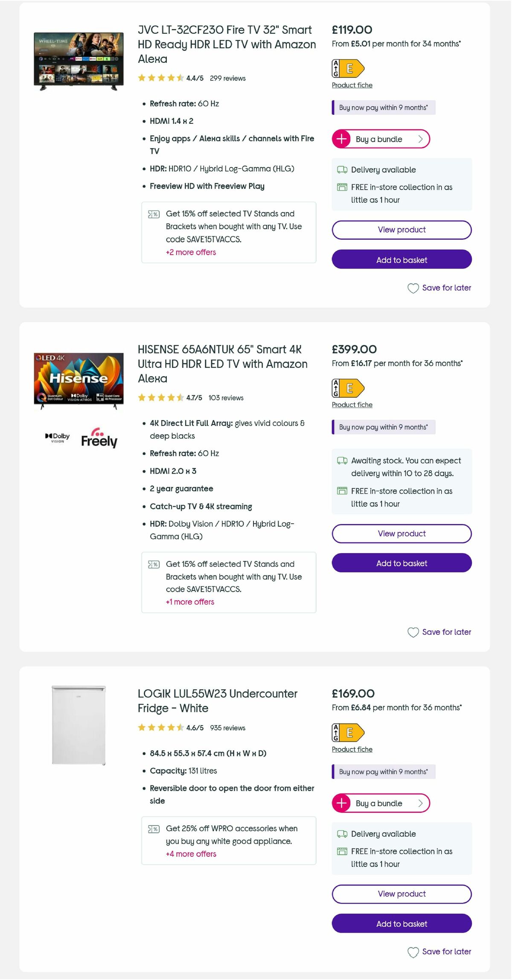Screen dimensions: 512x980
Task: Click the energy rating E label on the JVC TV
Action: tap(348, 68)
